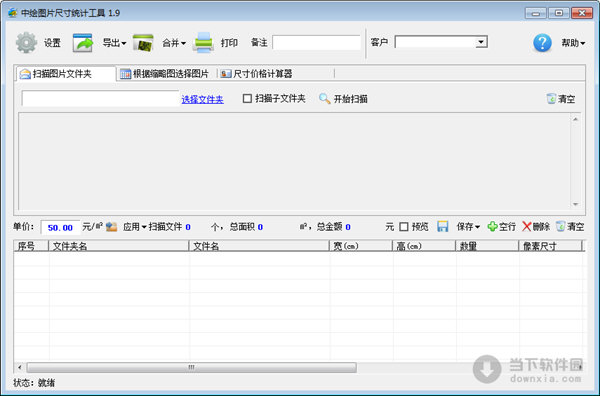
Task: Click the horizontal scrollbar thumb in table
Action: tap(191, 368)
